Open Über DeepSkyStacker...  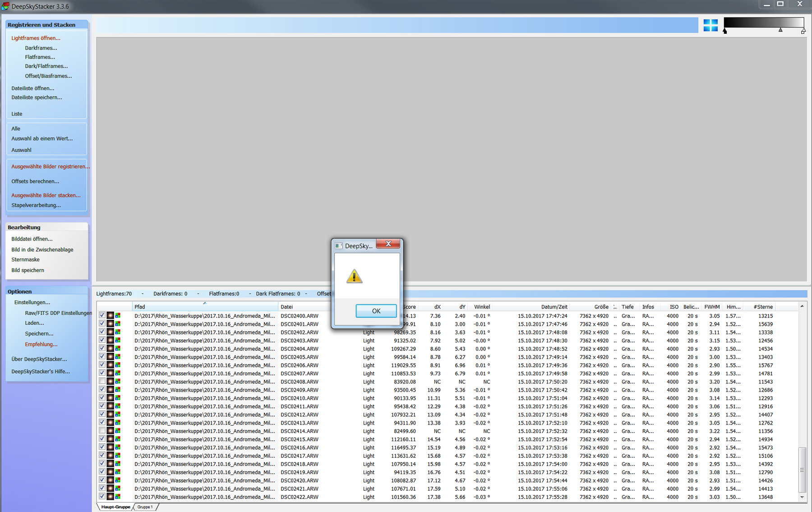[x=39, y=359]
